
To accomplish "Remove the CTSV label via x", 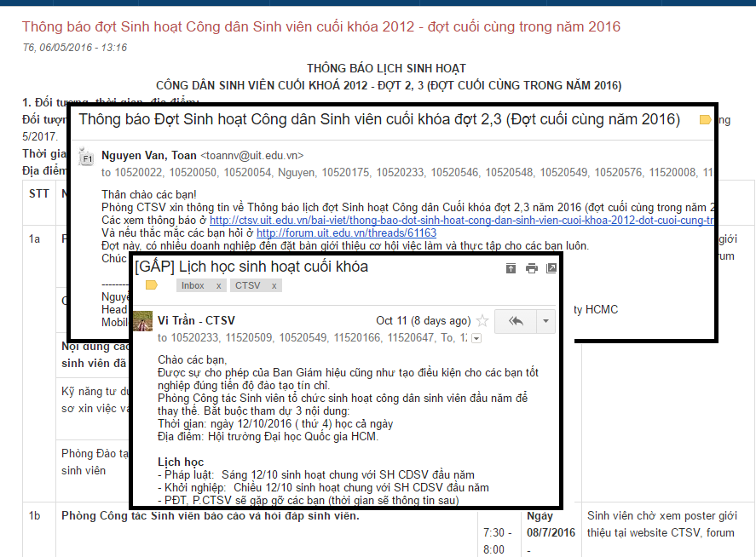I will tap(274, 286).
